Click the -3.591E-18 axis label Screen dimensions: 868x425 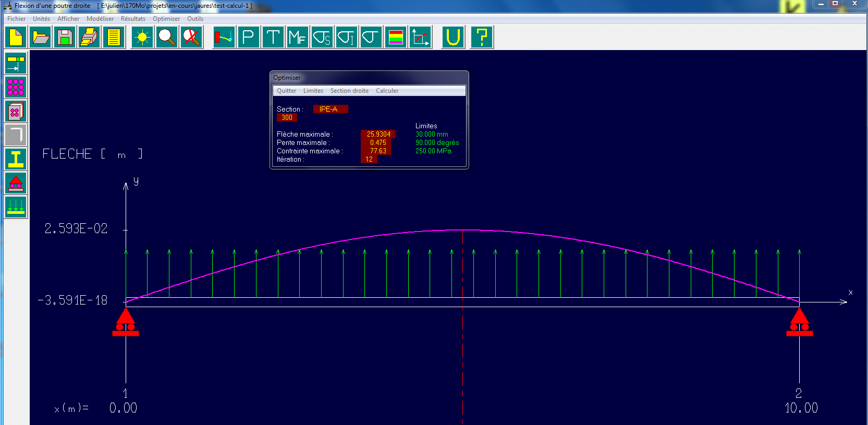coord(72,300)
